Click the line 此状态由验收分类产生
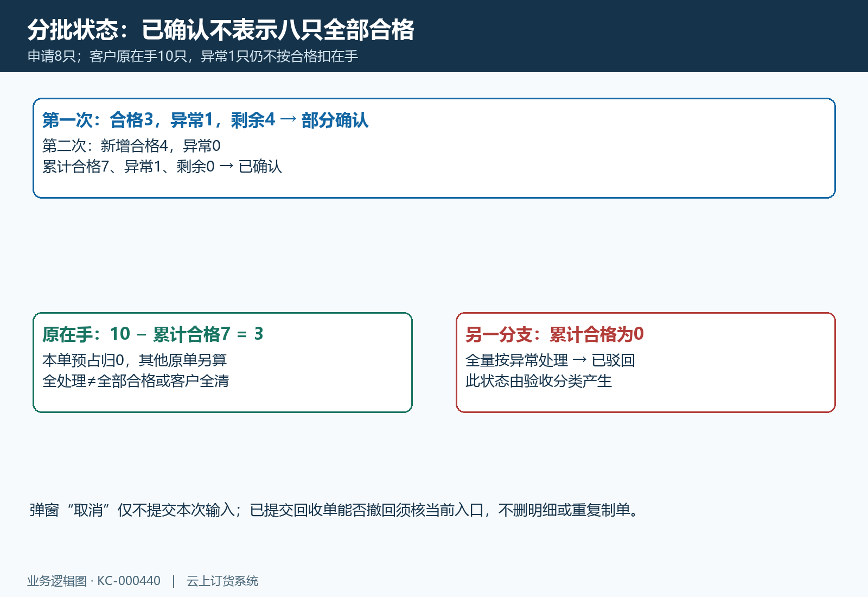The height and width of the screenshot is (597, 868). point(539,381)
